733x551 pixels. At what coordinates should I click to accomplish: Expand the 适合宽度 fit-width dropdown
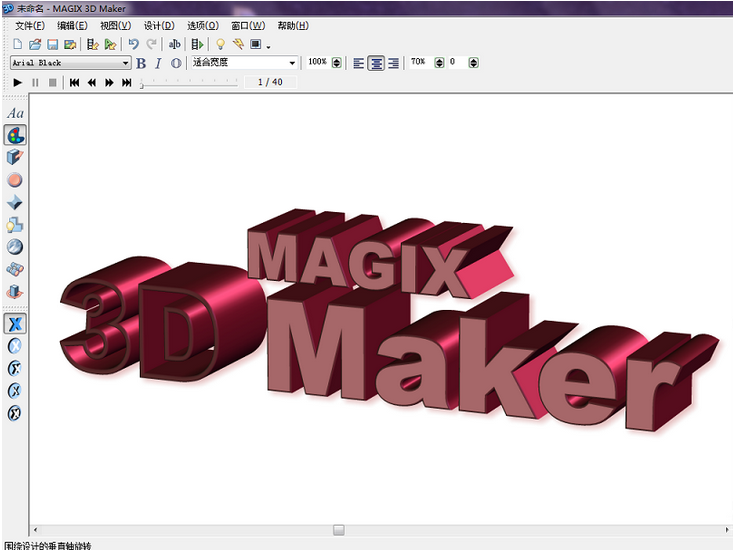[x=293, y=63]
